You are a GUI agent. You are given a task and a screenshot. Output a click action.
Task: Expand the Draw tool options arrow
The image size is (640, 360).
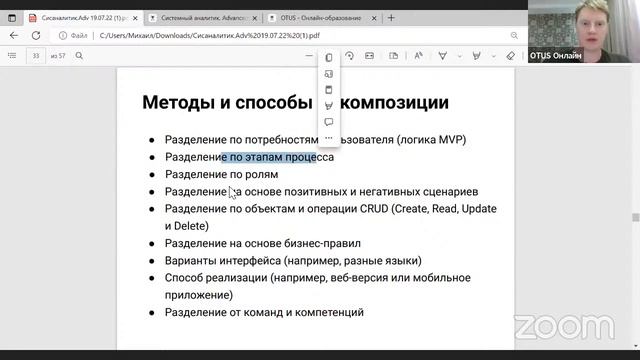tap(460, 56)
